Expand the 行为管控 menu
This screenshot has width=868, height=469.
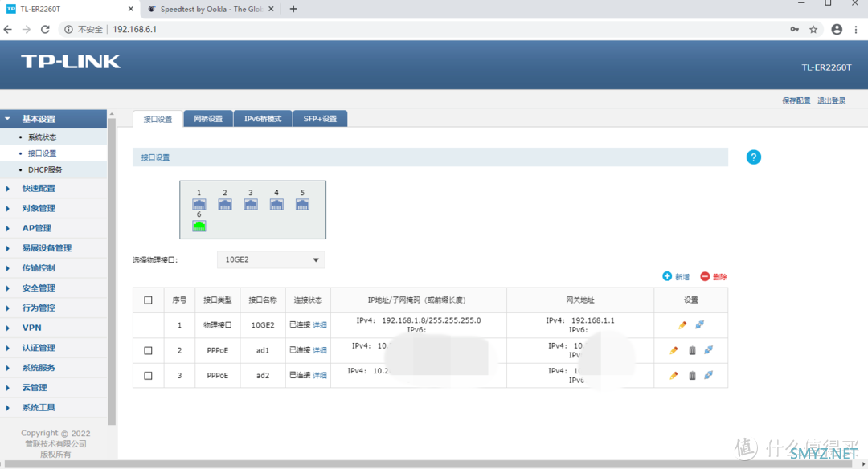(x=53, y=308)
